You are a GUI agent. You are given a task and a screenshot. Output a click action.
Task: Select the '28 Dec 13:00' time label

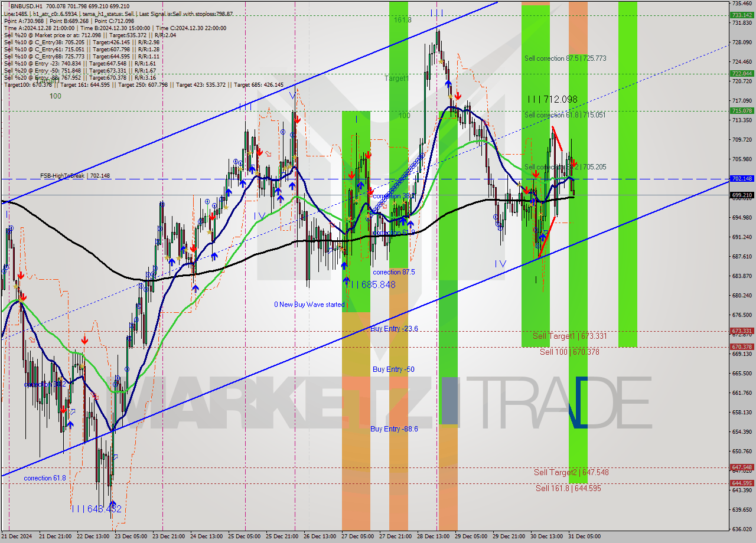click(434, 537)
